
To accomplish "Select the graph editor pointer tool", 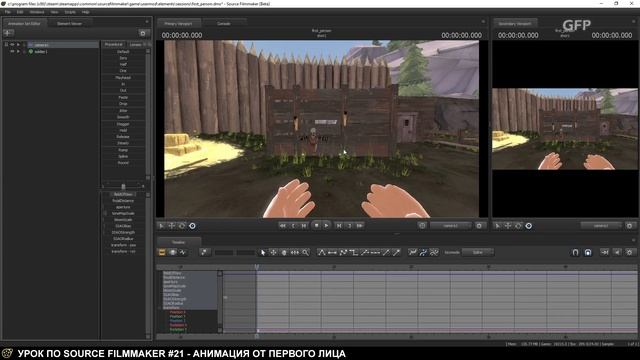I will click(263, 253).
